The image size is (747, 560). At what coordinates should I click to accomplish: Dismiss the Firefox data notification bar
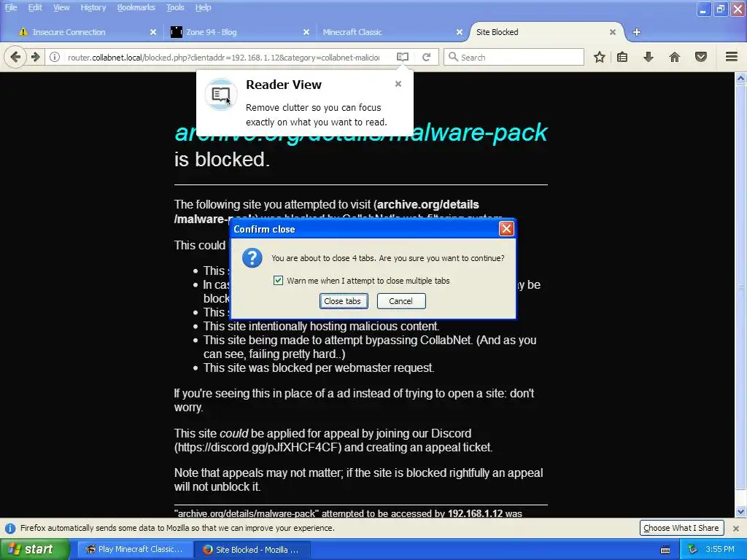[736, 528]
